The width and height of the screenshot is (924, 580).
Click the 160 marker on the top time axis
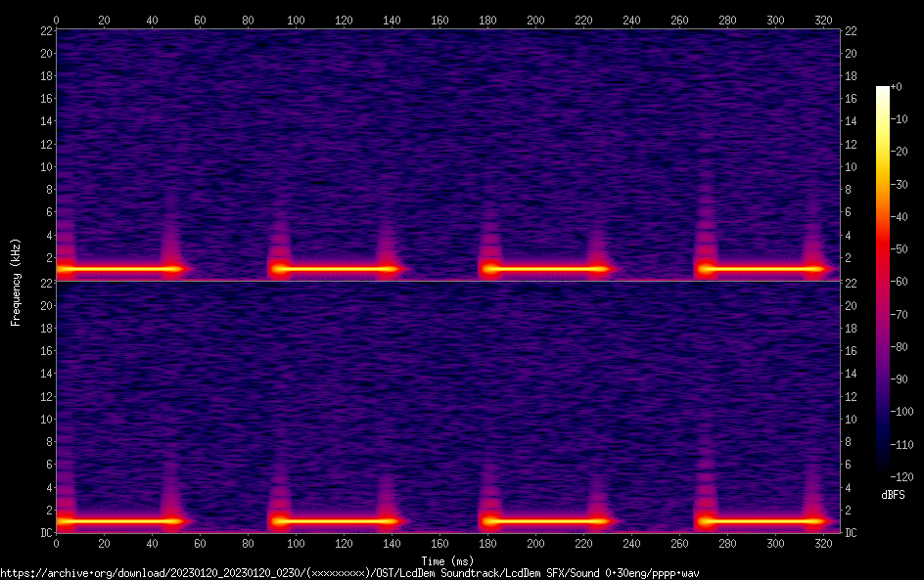click(x=439, y=20)
